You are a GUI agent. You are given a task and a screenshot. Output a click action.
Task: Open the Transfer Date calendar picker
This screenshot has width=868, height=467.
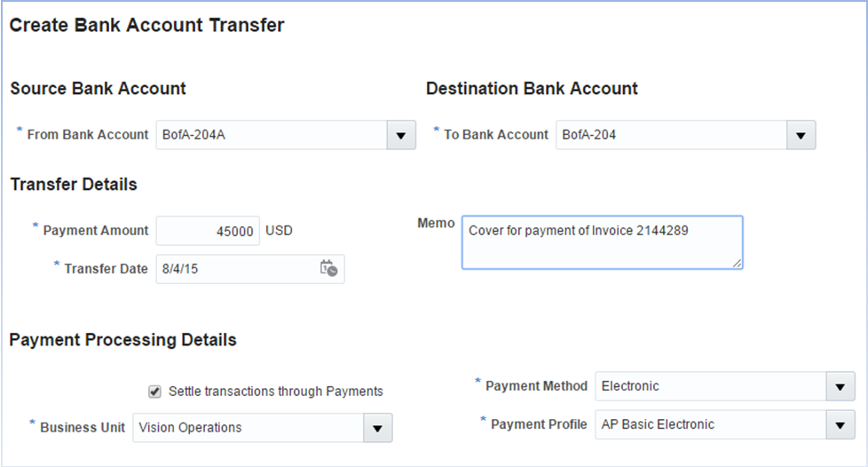point(328,268)
